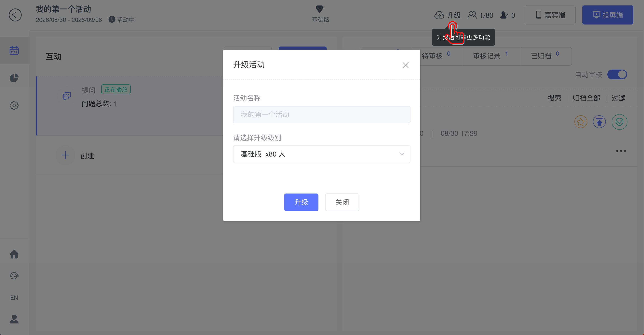The image size is (644, 335).
Task: Click the 创建 label
Action: [x=87, y=156]
